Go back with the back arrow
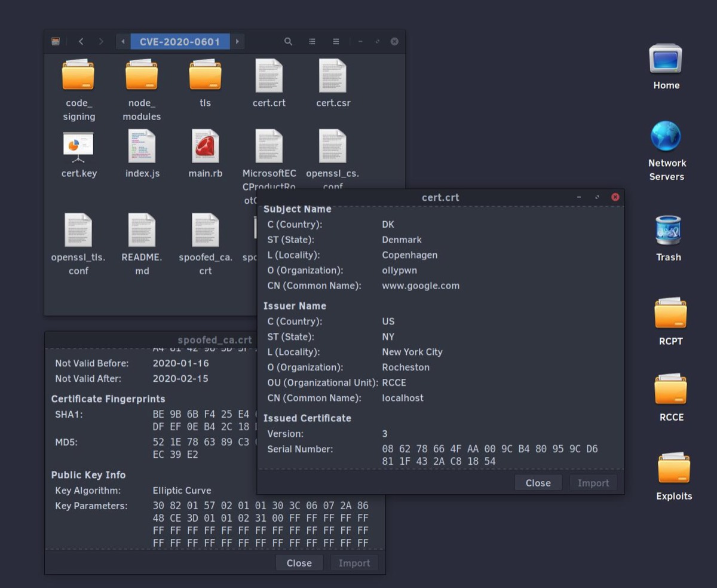Screen dimensions: 717x588 [x=81, y=42]
